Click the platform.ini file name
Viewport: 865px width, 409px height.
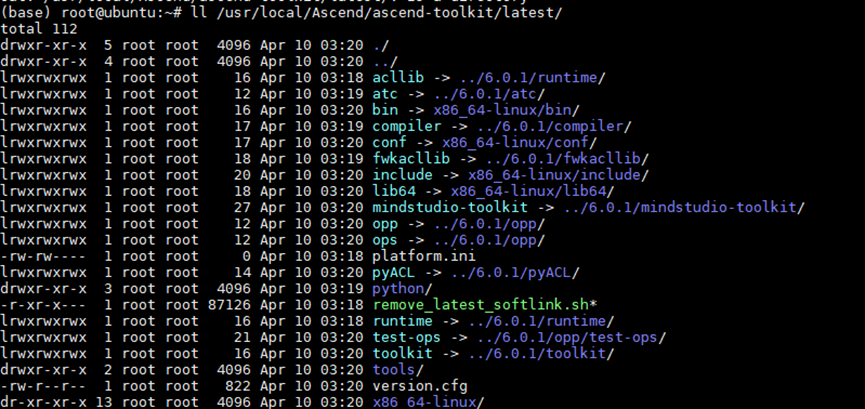pos(424,256)
